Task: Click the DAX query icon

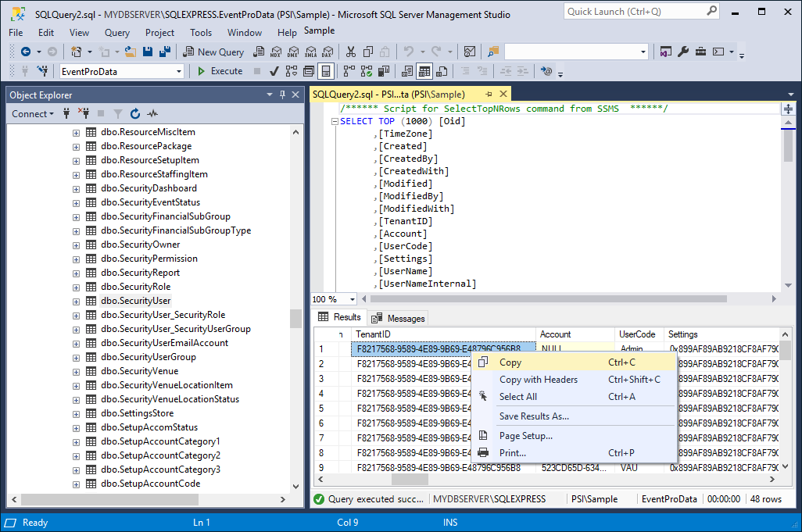Action: coord(328,52)
